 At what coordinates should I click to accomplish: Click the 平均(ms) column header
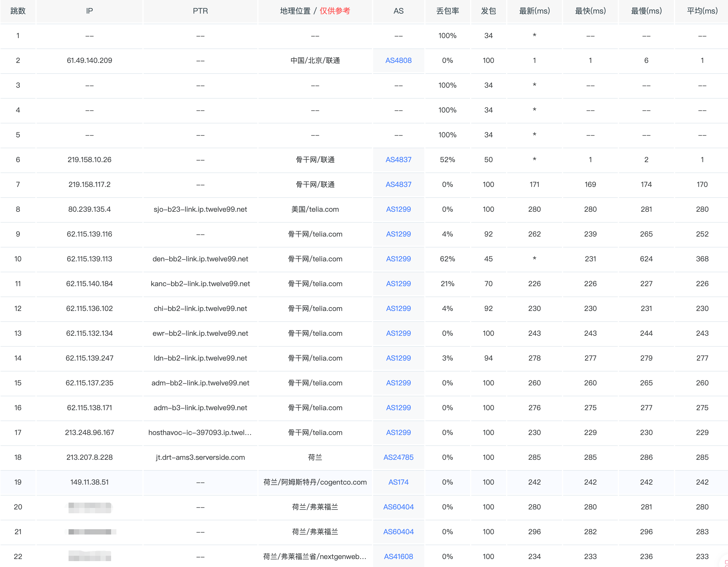click(x=702, y=11)
